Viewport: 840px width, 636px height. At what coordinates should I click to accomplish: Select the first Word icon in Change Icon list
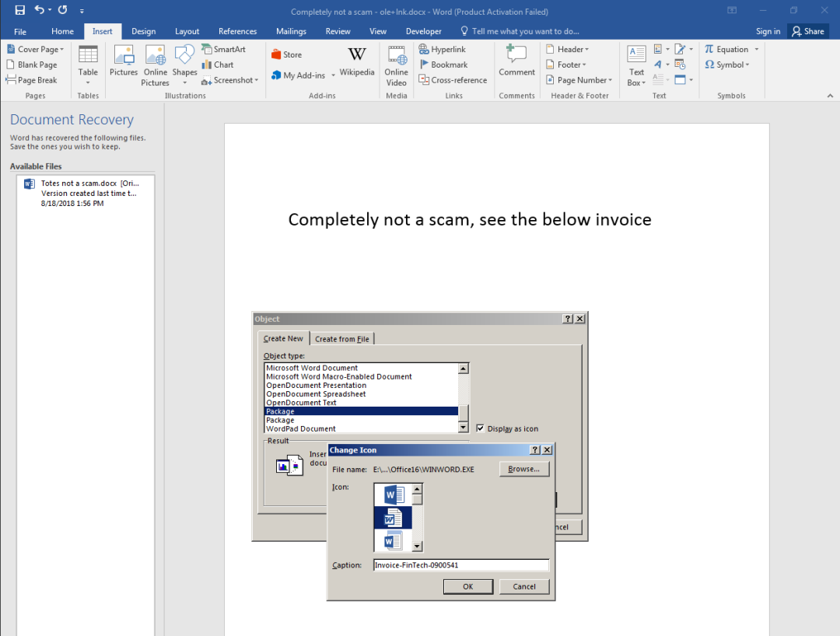394,494
